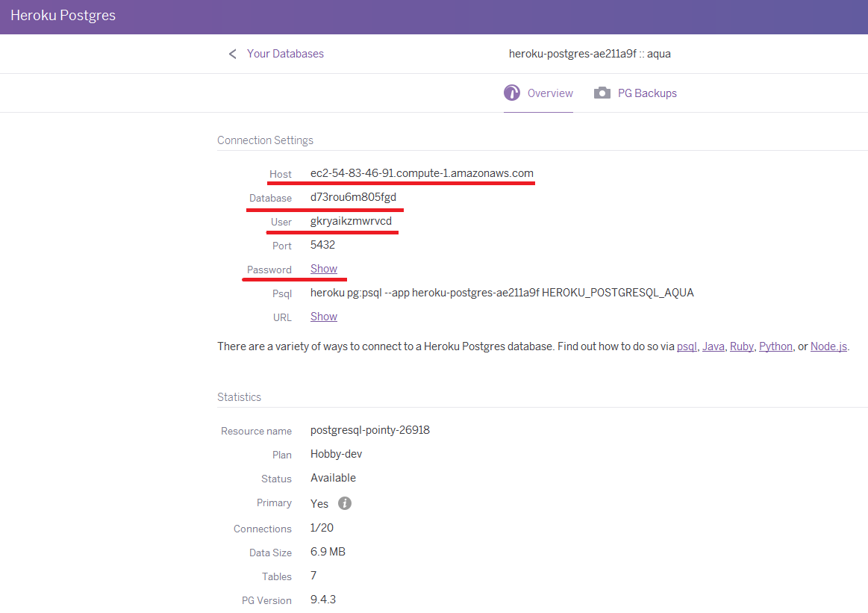
Task: Select the port value 5432
Action: click(x=322, y=245)
